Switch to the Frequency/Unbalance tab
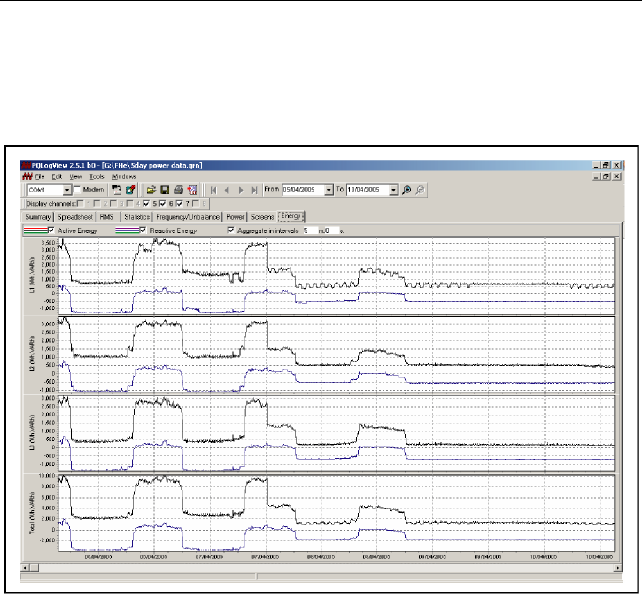 click(188, 215)
